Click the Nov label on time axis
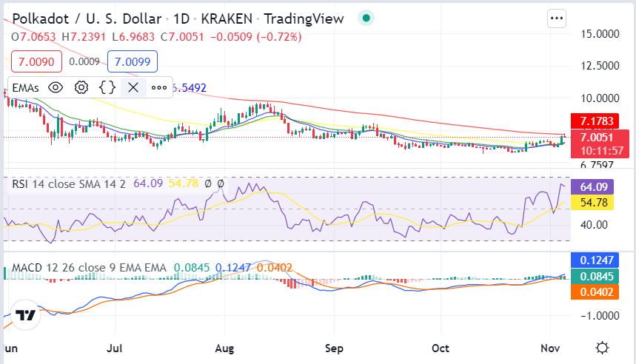This screenshot has width=636, height=364. pos(550,348)
